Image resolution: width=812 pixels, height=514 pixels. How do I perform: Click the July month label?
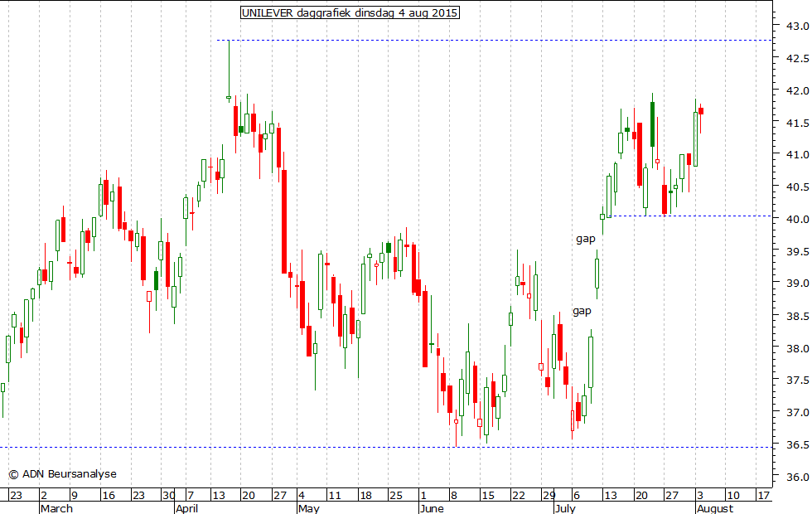[565, 508]
